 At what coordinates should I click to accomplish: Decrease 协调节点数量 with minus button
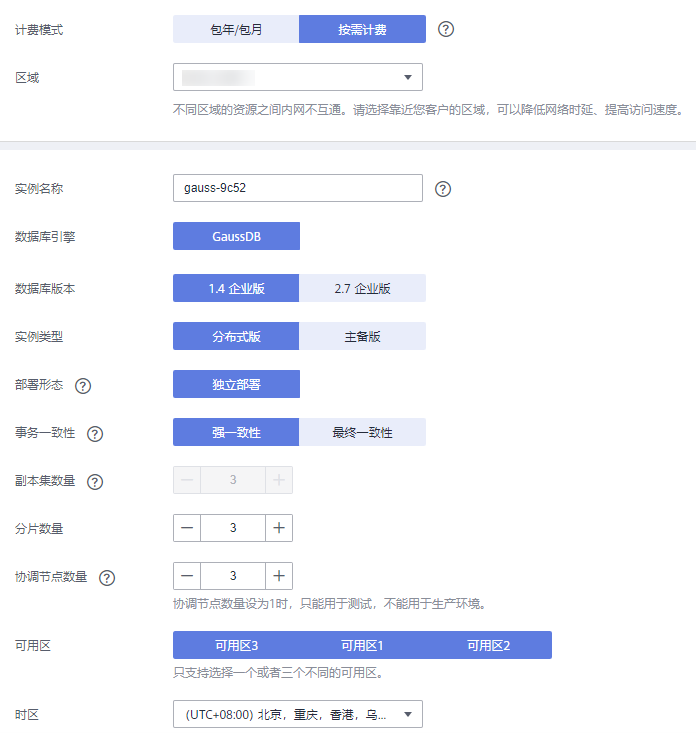point(187,576)
